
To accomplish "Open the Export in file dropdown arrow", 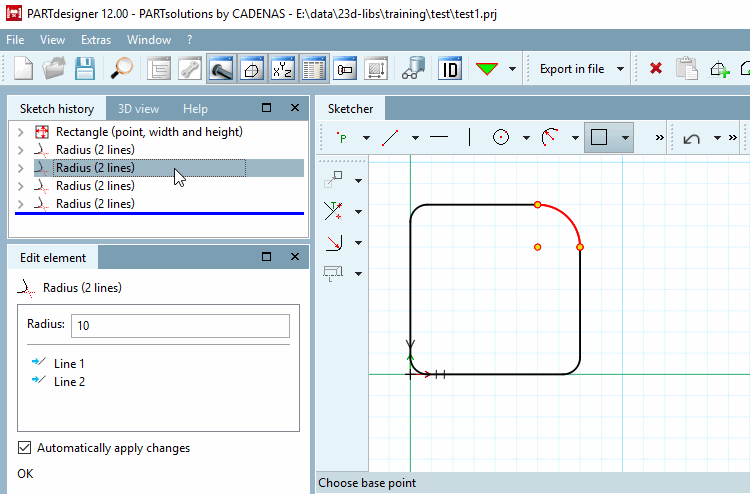I will 621,69.
